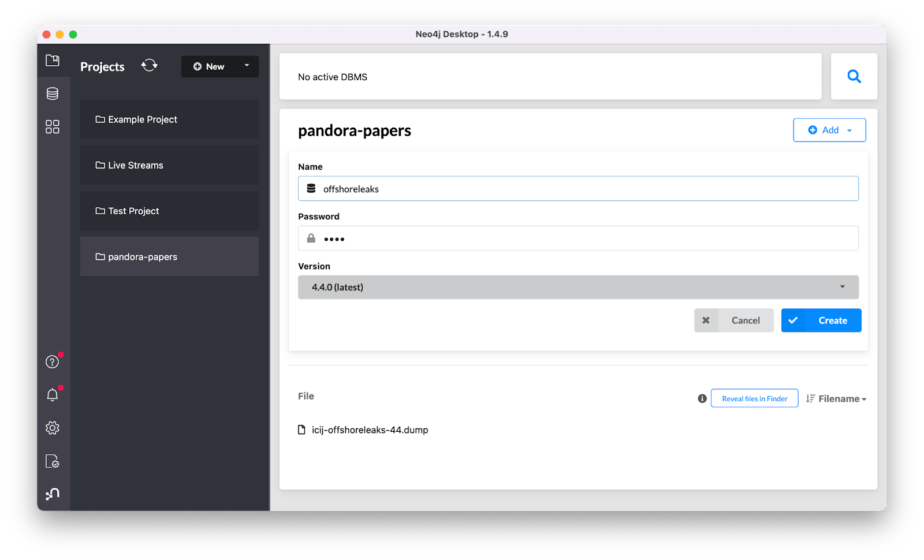
Task: Open the Settings gear icon
Action: [53, 428]
